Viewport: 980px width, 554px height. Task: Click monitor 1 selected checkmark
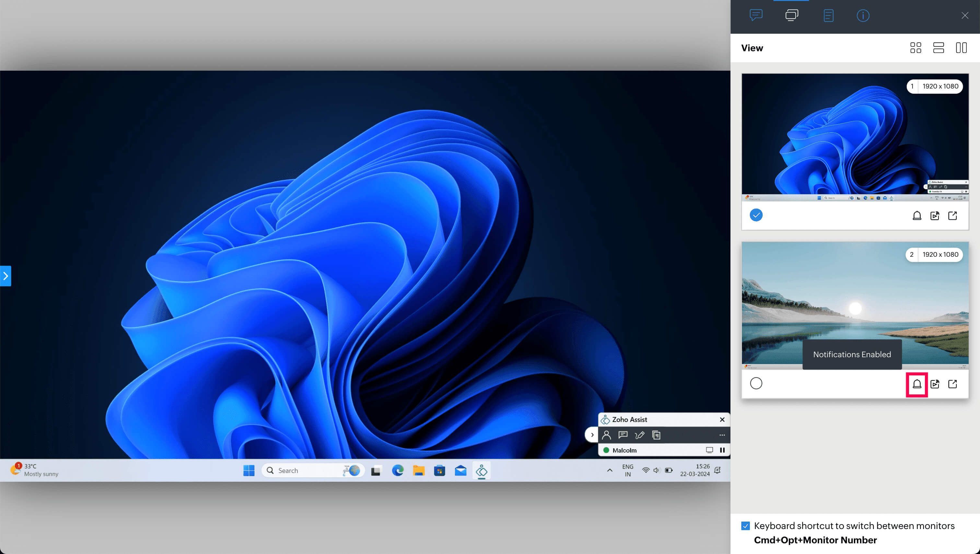pyautogui.click(x=756, y=215)
